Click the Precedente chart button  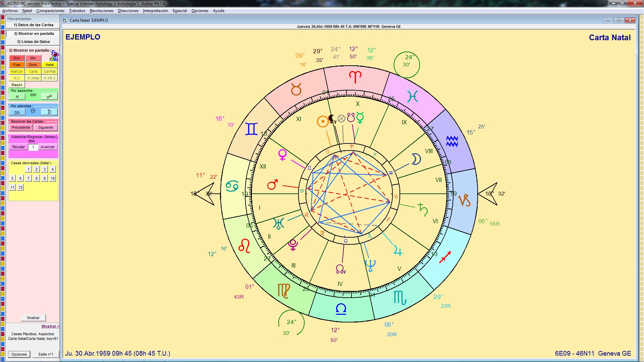click(21, 127)
